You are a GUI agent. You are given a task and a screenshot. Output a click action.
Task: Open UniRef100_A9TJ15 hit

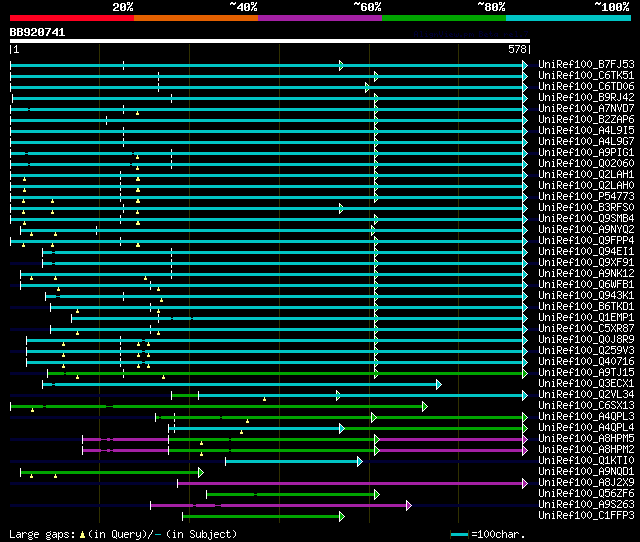[586, 373]
